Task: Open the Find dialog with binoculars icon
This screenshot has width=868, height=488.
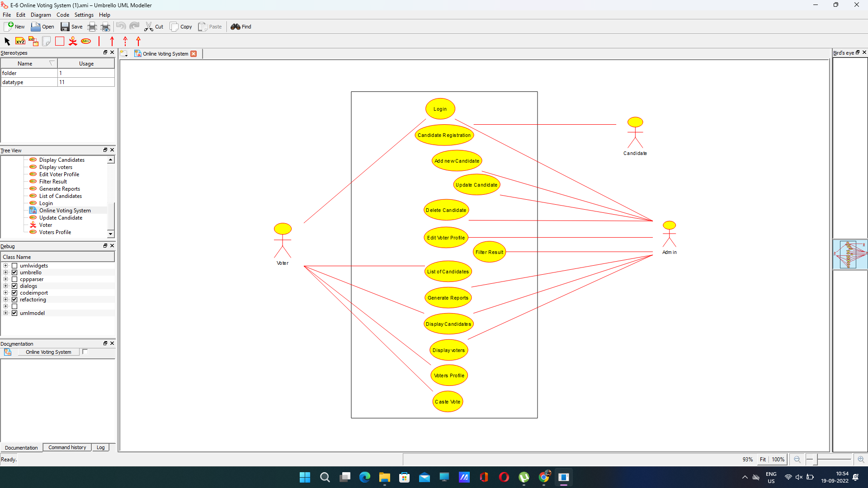Action: pos(241,27)
